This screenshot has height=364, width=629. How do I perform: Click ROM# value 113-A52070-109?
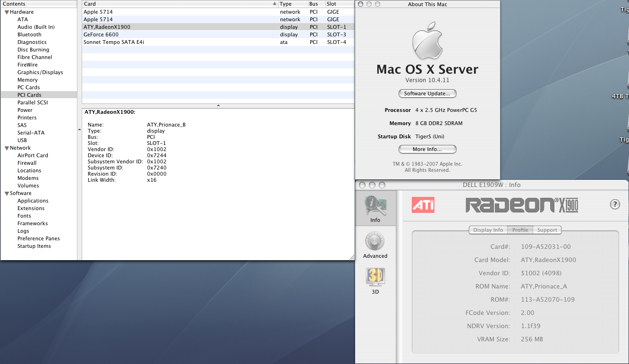(x=548, y=299)
